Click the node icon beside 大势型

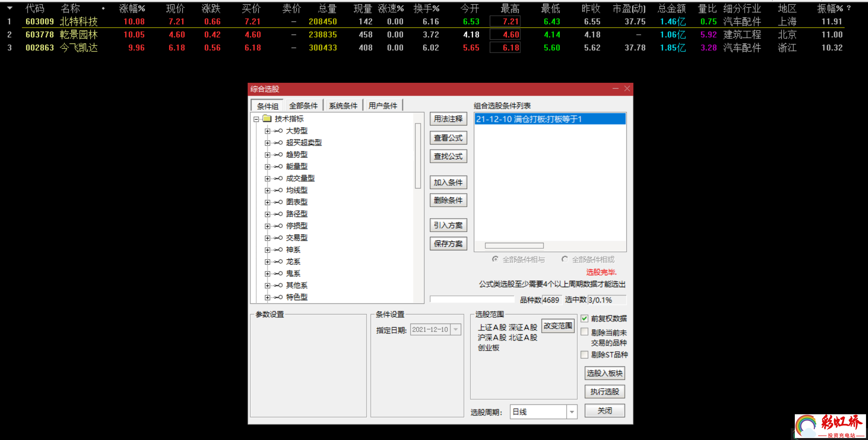[278, 131]
